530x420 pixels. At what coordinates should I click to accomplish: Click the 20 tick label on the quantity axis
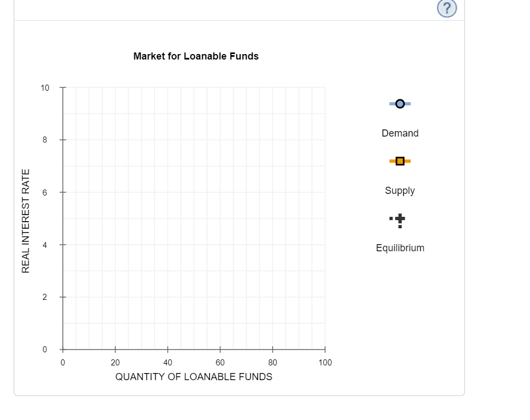pyautogui.click(x=115, y=363)
